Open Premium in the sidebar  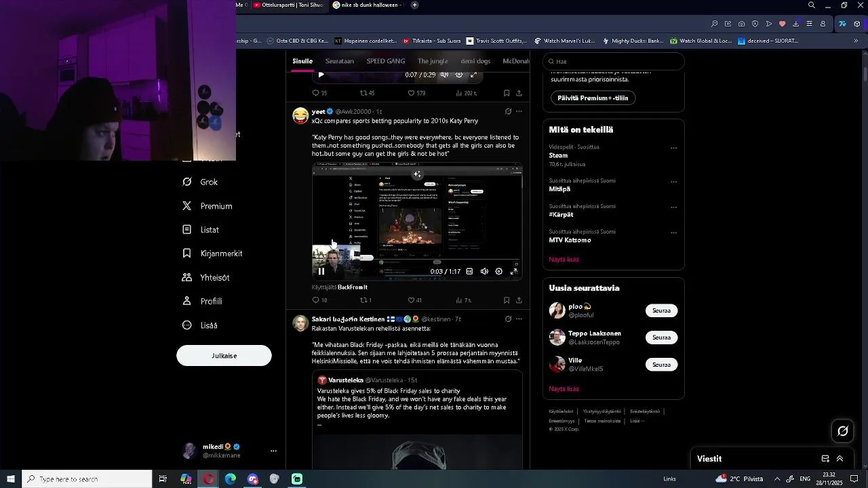(x=207, y=206)
